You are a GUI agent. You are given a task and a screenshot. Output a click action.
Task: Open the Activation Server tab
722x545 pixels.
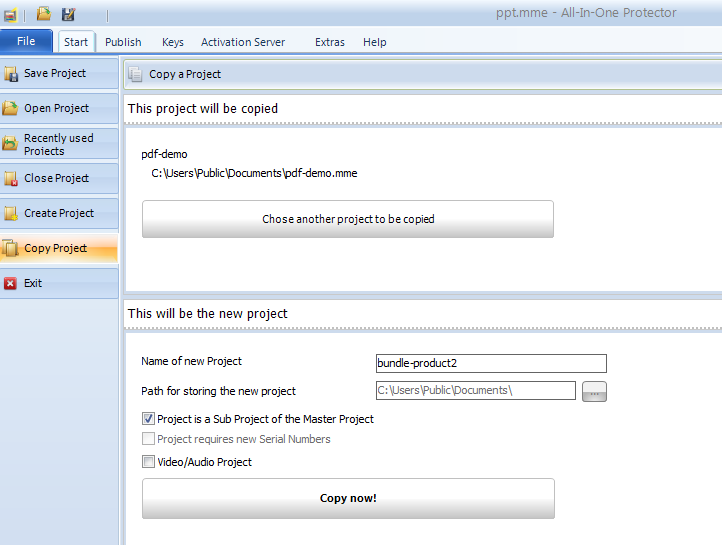tap(242, 42)
